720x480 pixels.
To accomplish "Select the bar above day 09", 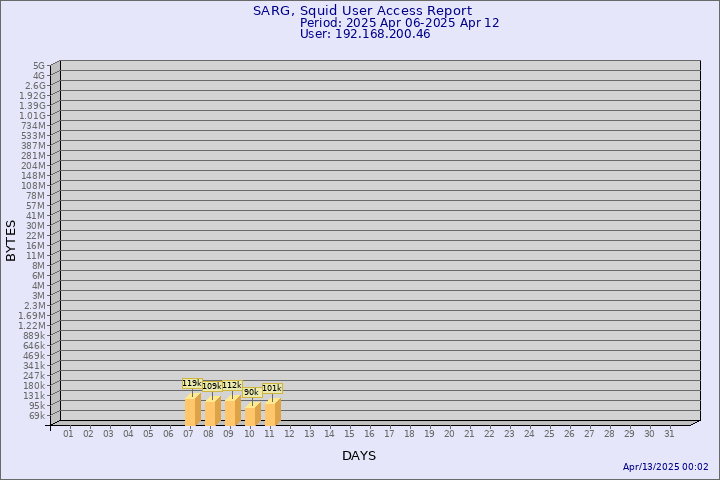I will pyautogui.click(x=232, y=412).
